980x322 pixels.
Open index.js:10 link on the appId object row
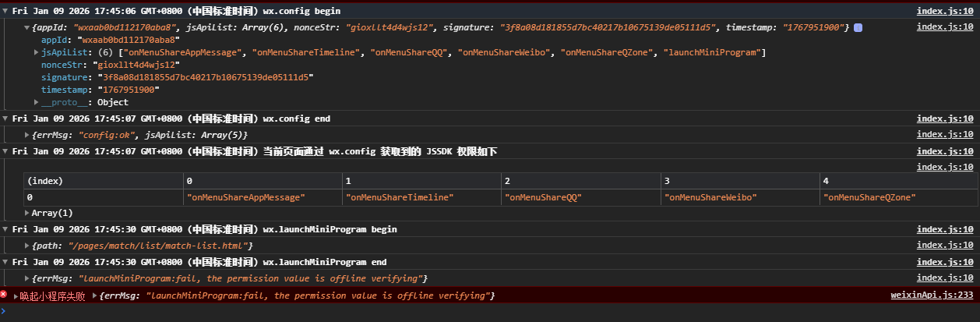(945, 27)
